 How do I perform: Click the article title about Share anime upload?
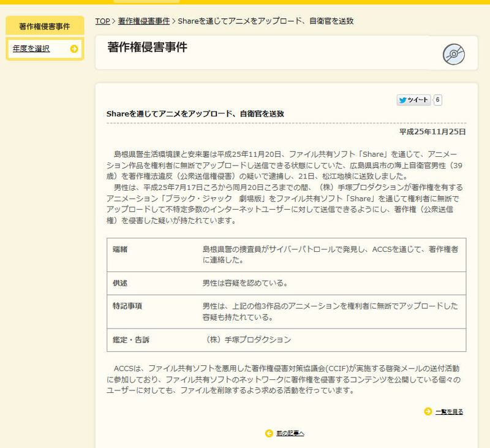pyautogui.click(x=195, y=114)
